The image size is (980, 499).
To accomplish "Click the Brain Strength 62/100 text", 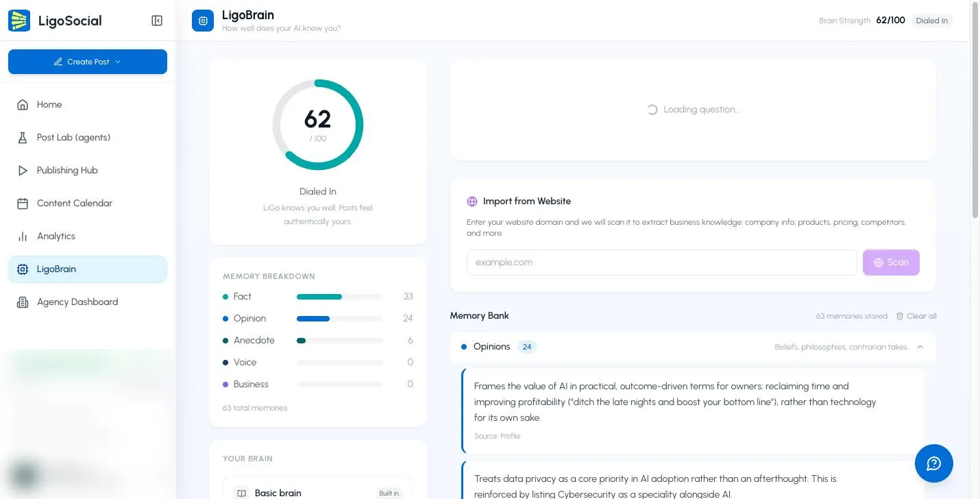I will [x=862, y=21].
